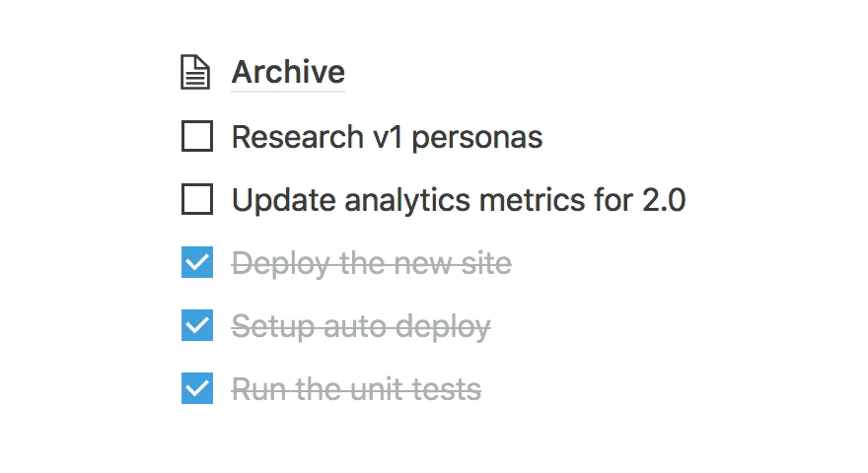Check the Research v1 personas checkbox
868x473 pixels.
click(197, 136)
